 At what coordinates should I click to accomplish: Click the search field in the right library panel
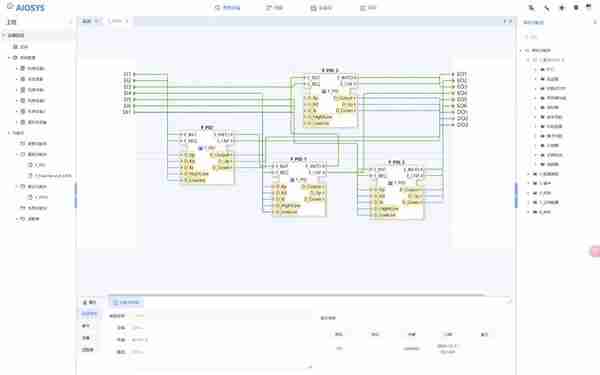tap(558, 37)
